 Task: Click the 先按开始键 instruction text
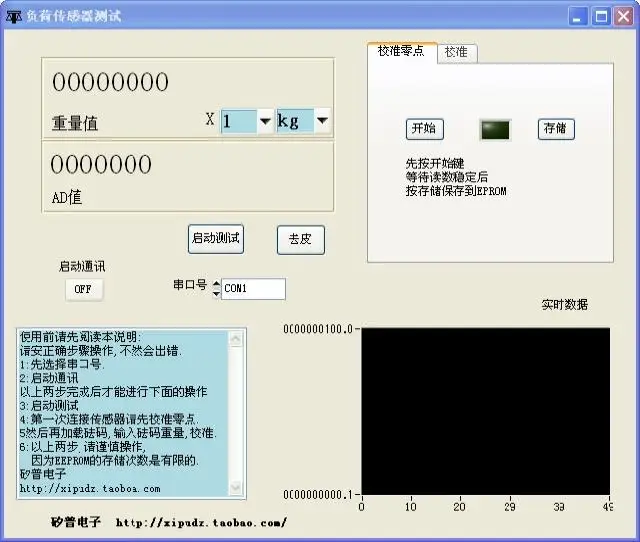pyautogui.click(x=435, y=164)
